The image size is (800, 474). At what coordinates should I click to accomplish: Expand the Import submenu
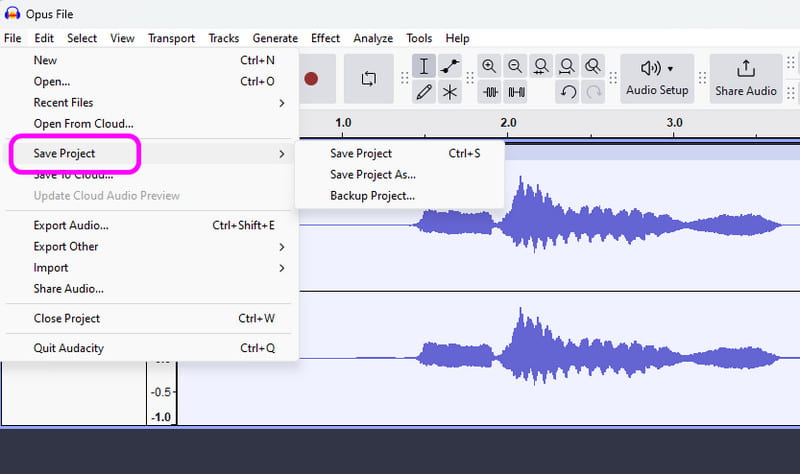[149, 268]
